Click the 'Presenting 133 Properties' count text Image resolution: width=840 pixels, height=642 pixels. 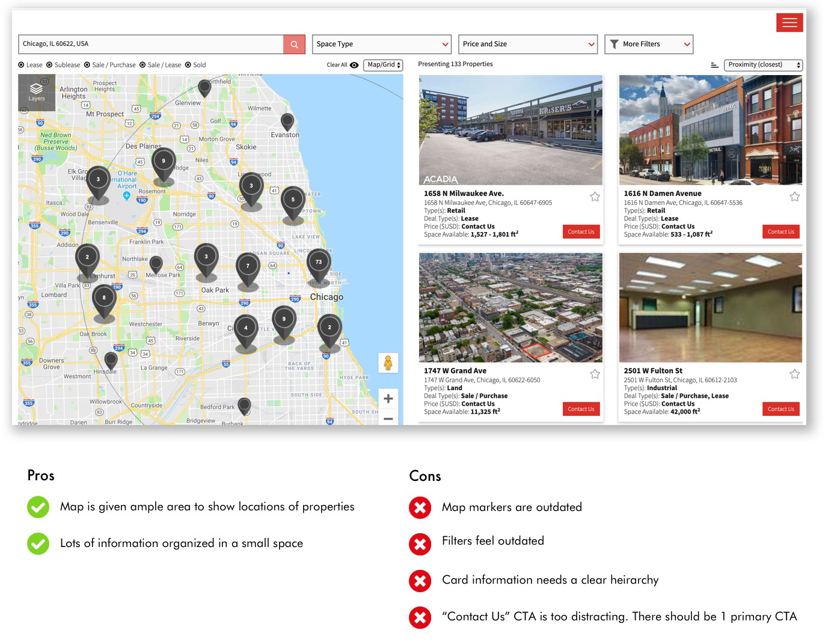click(x=455, y=64)
